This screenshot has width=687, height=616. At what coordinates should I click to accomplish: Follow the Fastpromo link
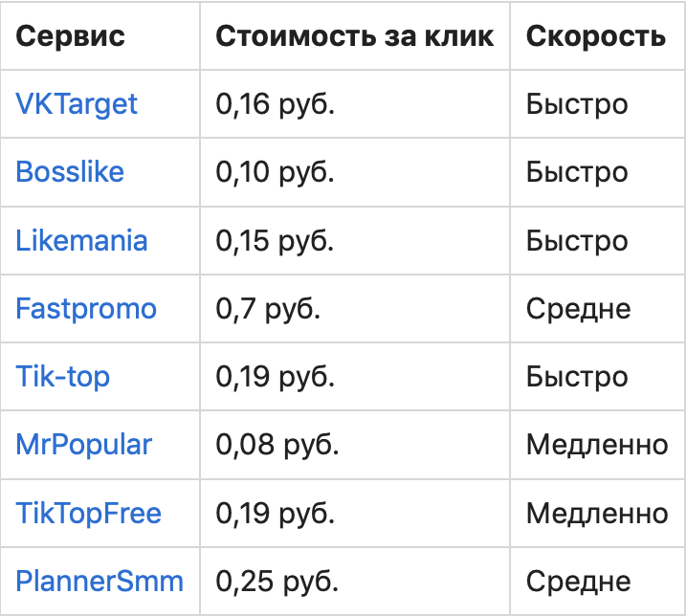pyautogui.click(x=86, y=309)
